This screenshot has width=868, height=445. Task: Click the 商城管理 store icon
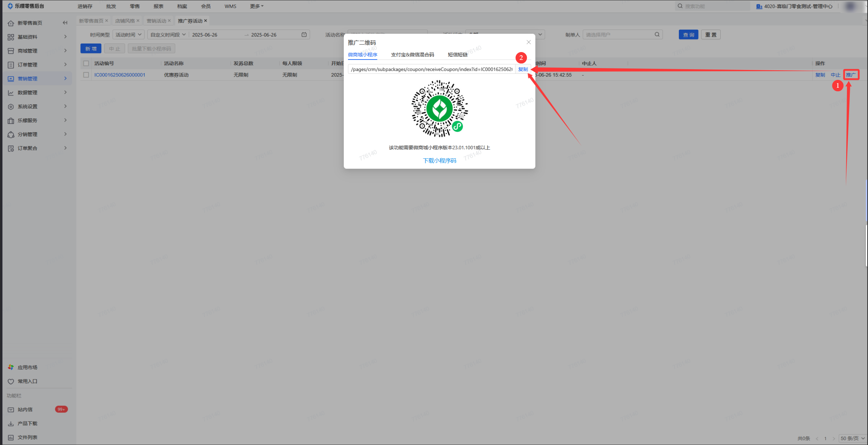coord(11,51)
